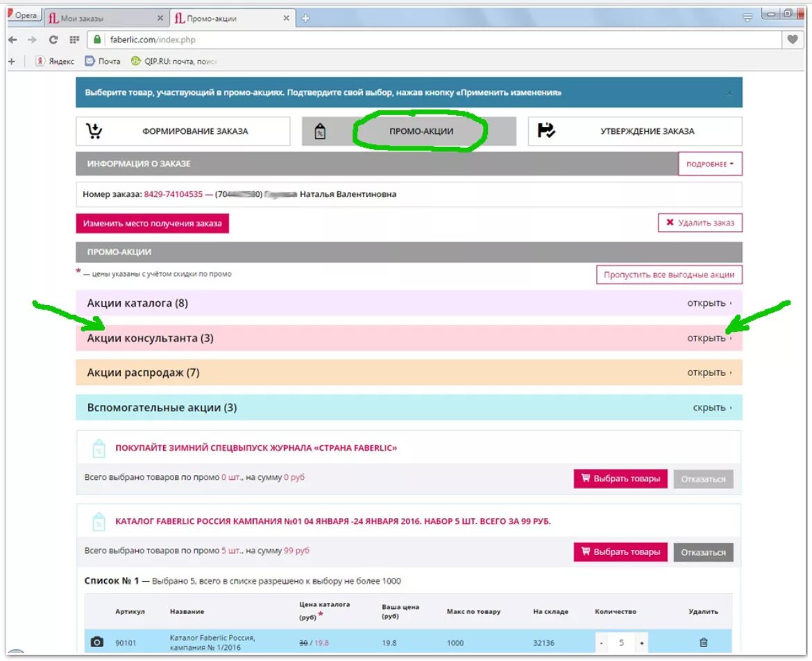Viewport: 812px width, 661px height.
Task: Open the Почта bookmark
Action: pos(103,61)
